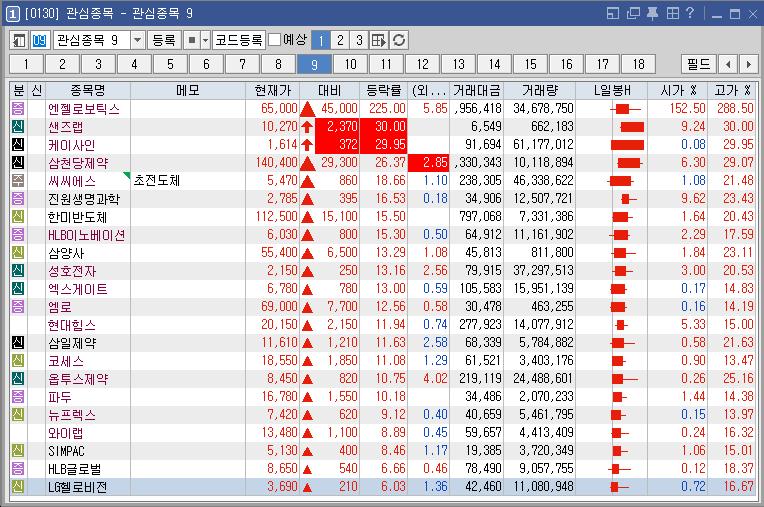Viewport: 764px width, 507px height.
Task: Sort by 등락률 column header
Action: (383, 90)
